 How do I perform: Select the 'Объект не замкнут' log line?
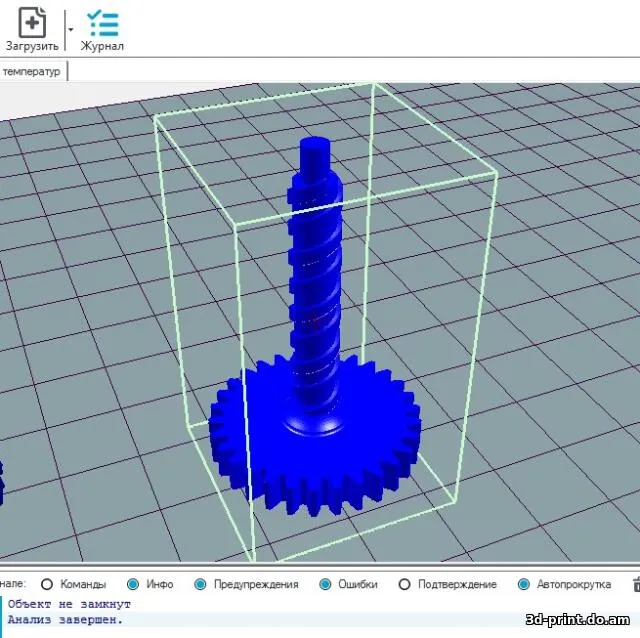click(69, 604)
